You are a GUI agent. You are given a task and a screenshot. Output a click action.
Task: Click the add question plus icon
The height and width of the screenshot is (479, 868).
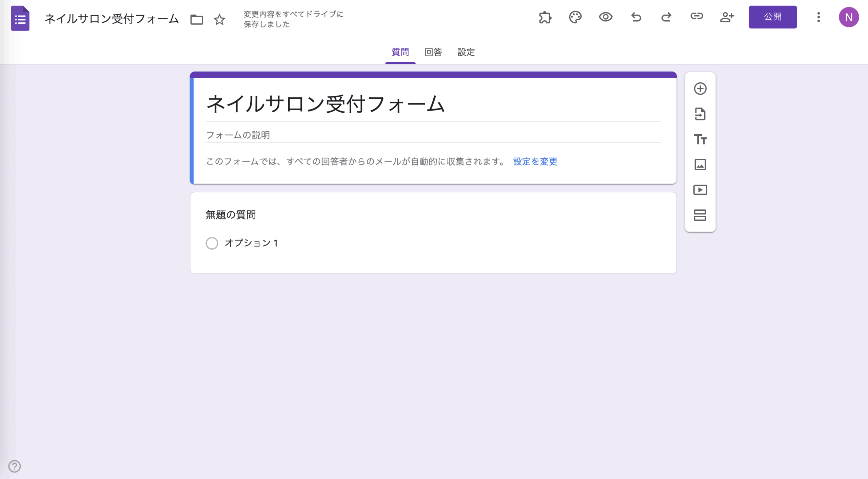pos(700,89)
